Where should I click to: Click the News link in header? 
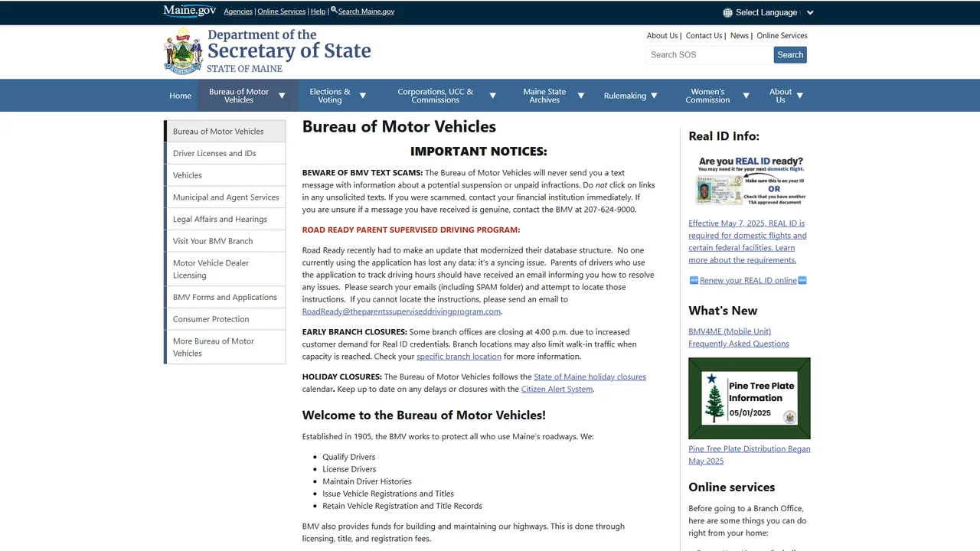coord(740,36)
